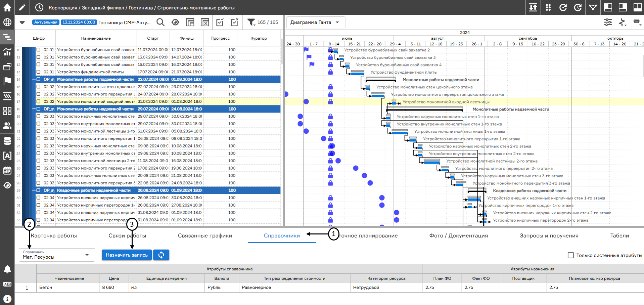Switch to 'Карточка работы' tab

(54, 235)
